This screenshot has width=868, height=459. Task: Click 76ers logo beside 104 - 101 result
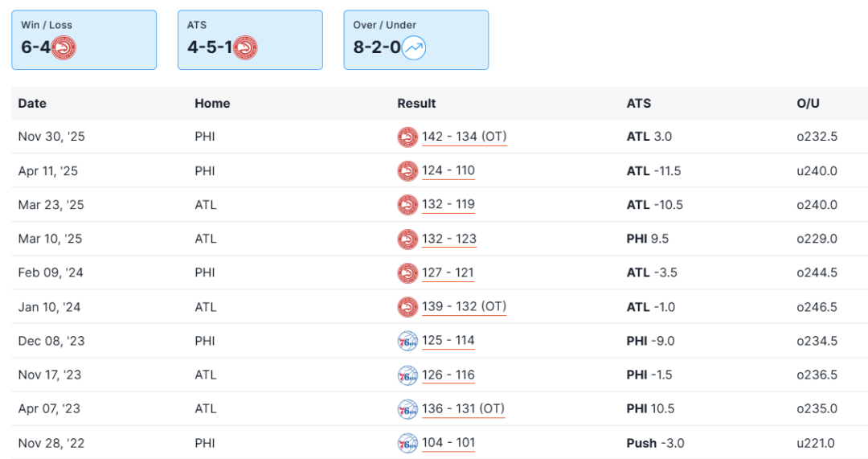tap(407, 444)
